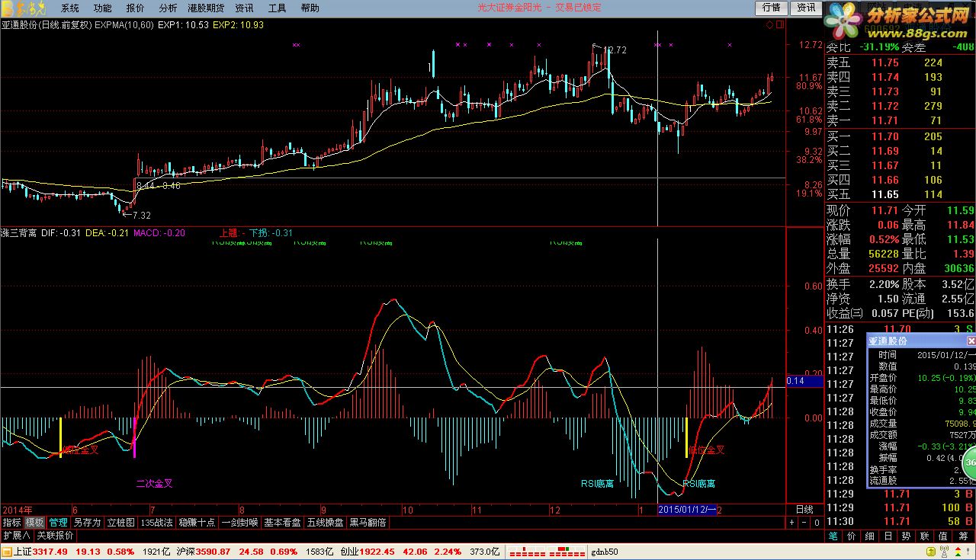Open the 日线 period selector
Screen dimensions: 976x560
[x=804, y=509]
